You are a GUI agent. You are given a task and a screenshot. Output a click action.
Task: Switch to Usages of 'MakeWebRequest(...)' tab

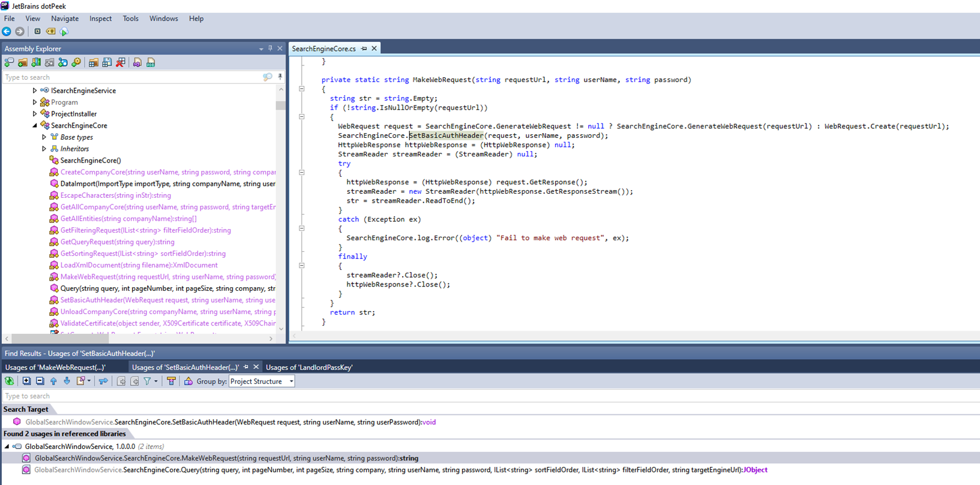[x=55, y=367]
